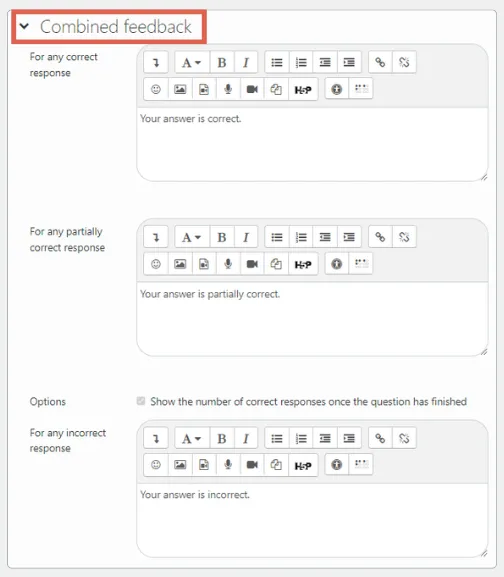The image size is (504, 577).
Task: Open paragraph styles dropdown in incorrect response editor
Action: click(192, 439)
